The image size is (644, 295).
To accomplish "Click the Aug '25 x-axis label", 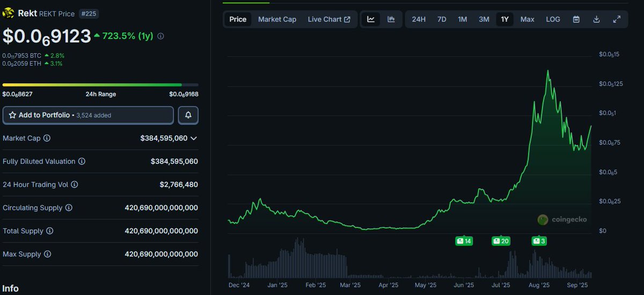I will [538, 285].
